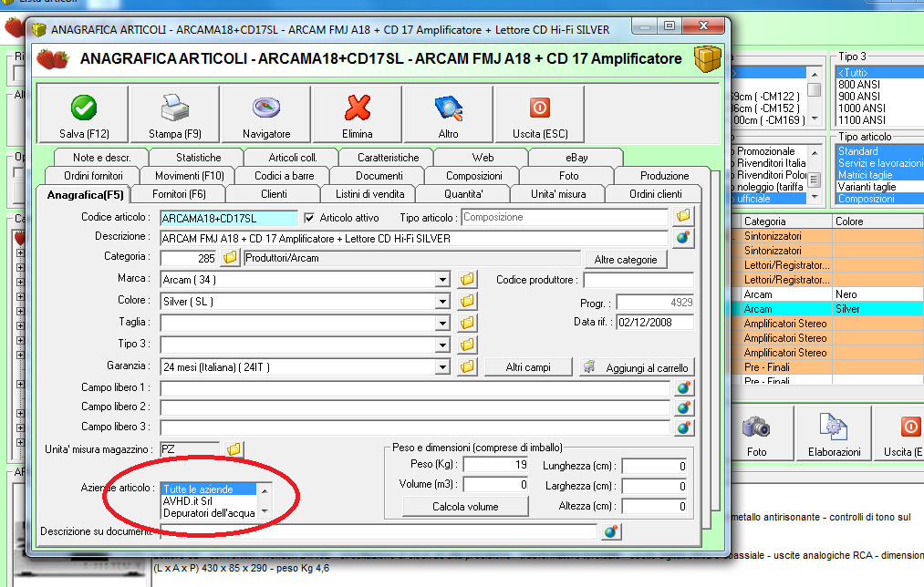
Task: Click the Calcola volume button
Action: tap(465, 507)
